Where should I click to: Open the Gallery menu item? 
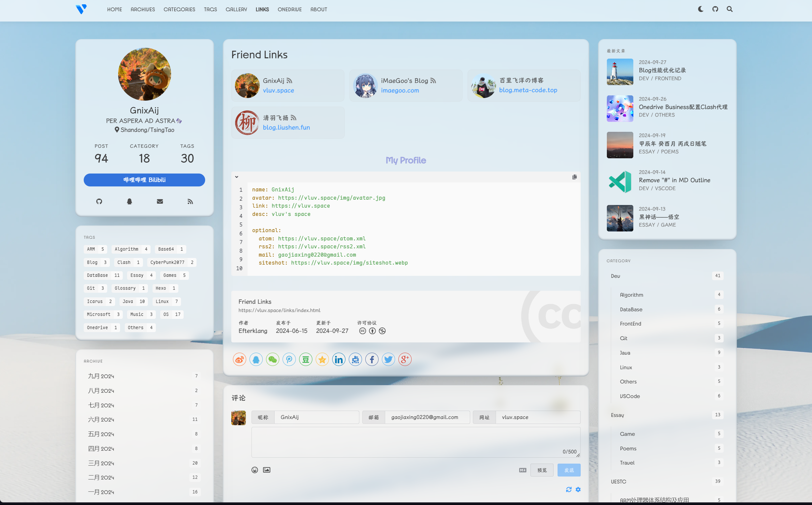(x=236, y=9)
